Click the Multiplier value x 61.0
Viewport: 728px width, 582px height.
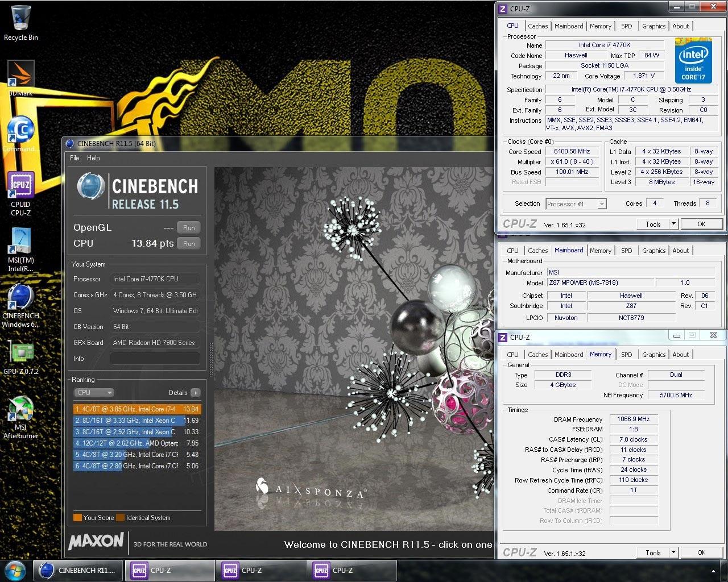pyautogui.click(x=572, y=162)
